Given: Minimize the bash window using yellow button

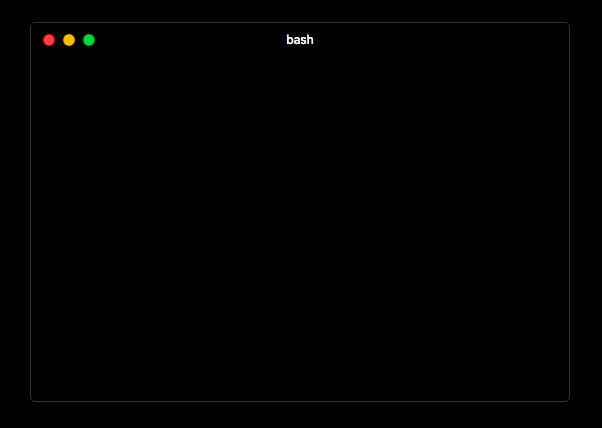Looking at the screenshot, I should click(69, 40).
